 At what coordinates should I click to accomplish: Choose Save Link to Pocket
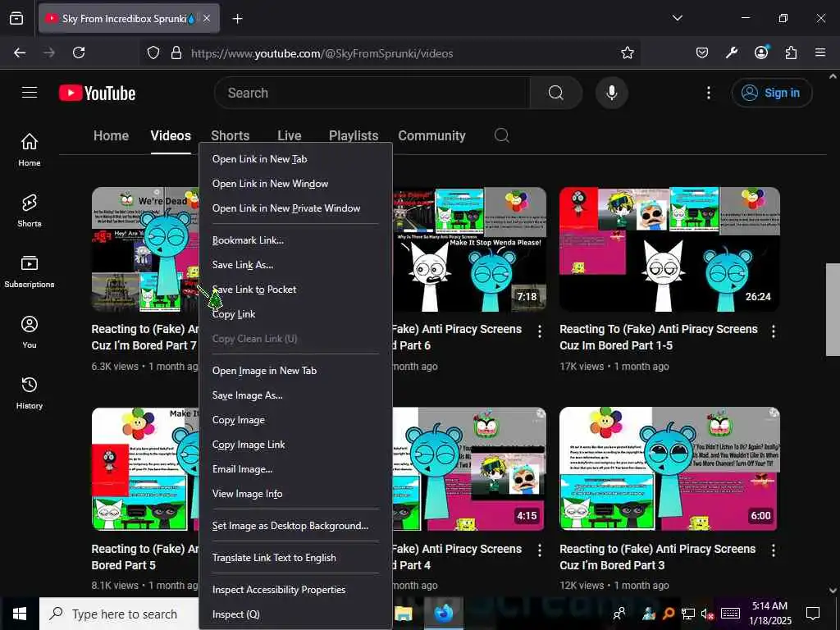(295, 290)
